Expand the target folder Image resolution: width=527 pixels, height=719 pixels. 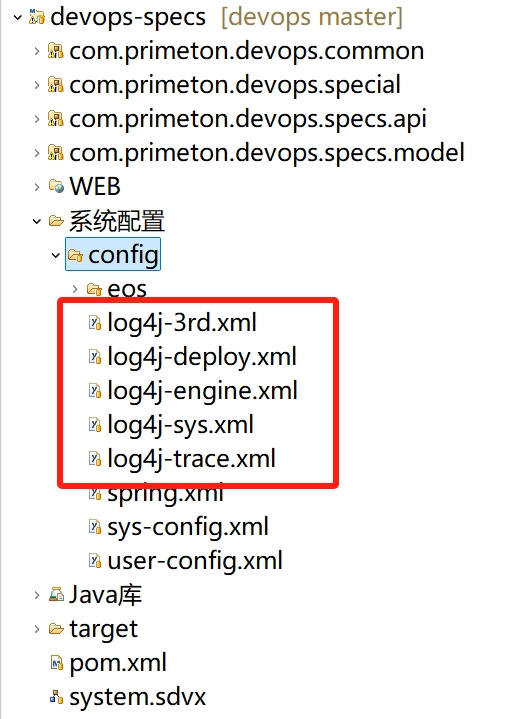click(37, 629)
